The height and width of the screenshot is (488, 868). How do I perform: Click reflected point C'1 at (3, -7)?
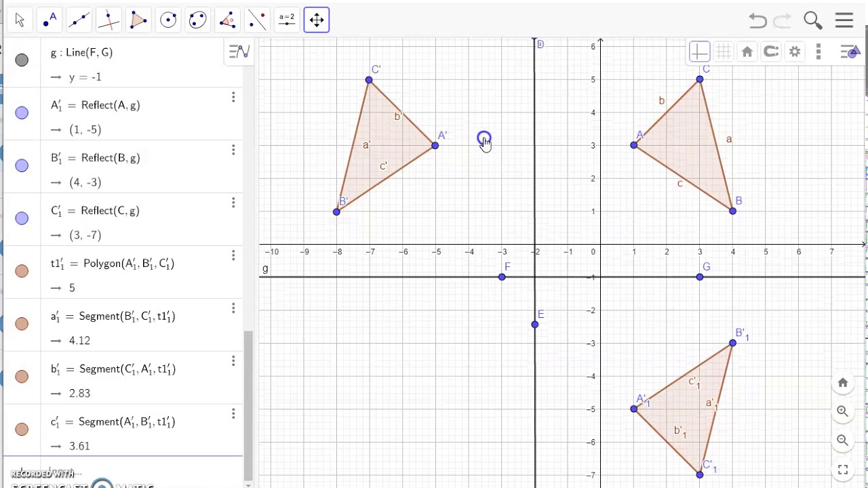pos(700,474)
